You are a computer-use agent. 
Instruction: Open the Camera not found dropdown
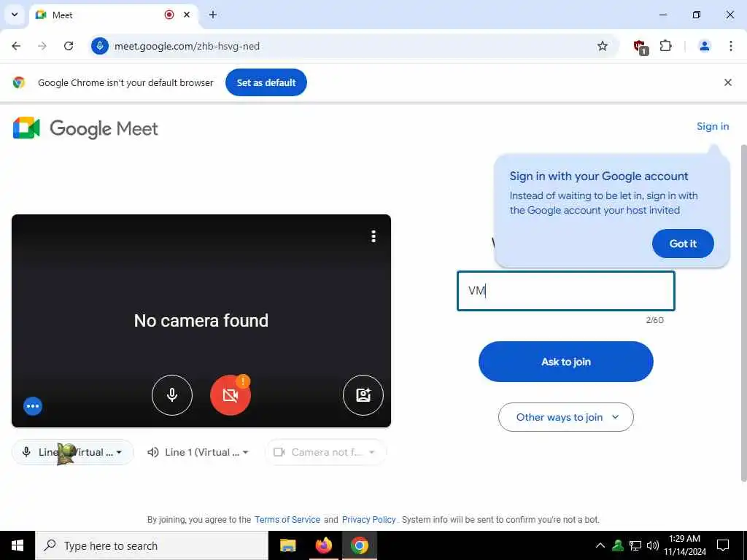pyautogui.click(x=325, y=452)
